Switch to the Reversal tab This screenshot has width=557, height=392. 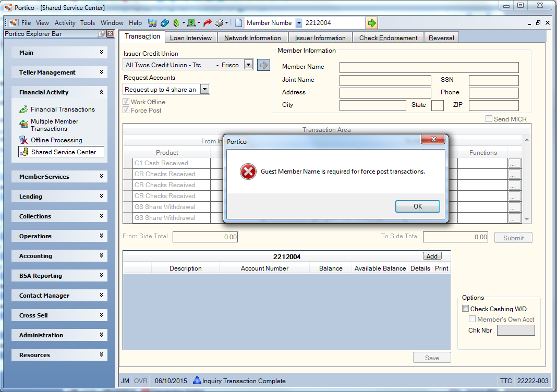pos(441,38)
